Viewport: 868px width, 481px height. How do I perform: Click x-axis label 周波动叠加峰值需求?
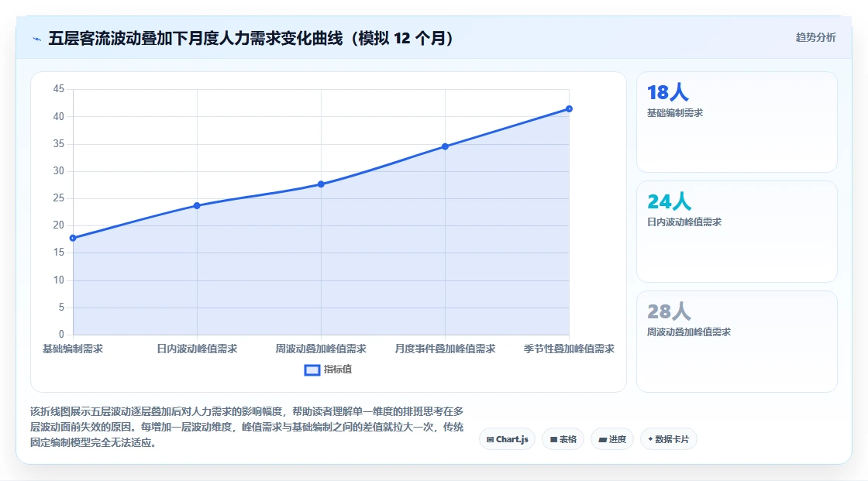(x=321, y=349)
